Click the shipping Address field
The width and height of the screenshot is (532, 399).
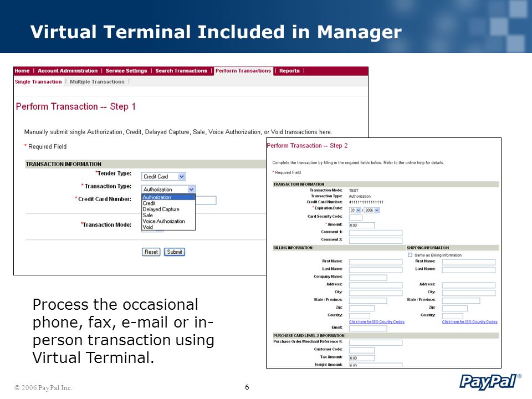tap(469, 285)
